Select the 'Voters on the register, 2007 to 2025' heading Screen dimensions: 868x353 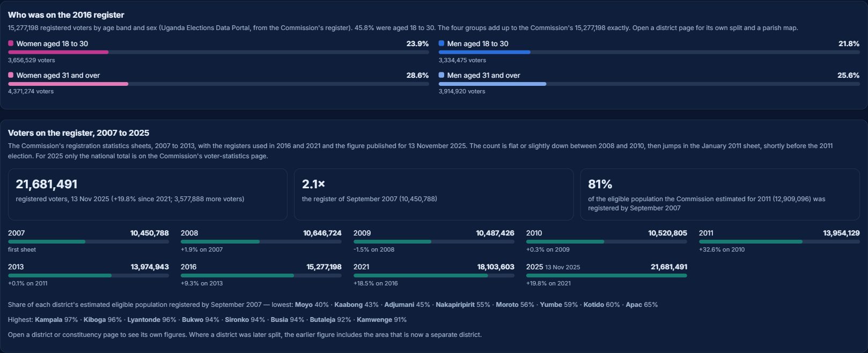[x=79, y=133]
